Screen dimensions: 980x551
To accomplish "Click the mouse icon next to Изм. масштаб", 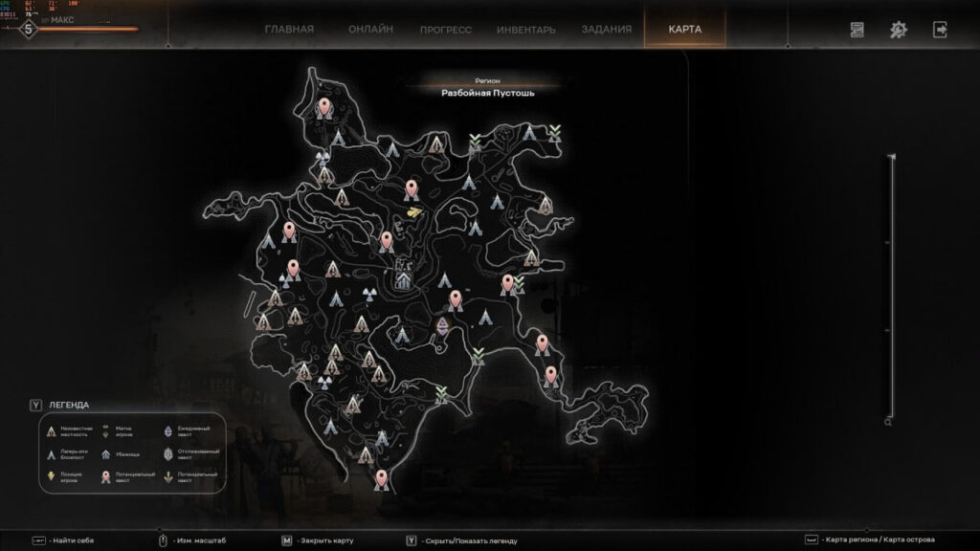I will click(x=163, y=541).
